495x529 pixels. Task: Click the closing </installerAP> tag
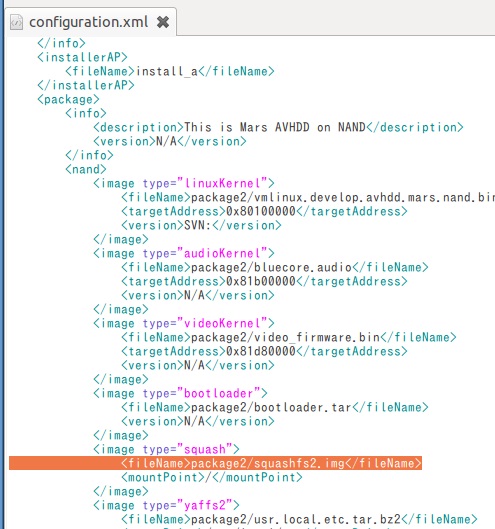coord(86,85)
